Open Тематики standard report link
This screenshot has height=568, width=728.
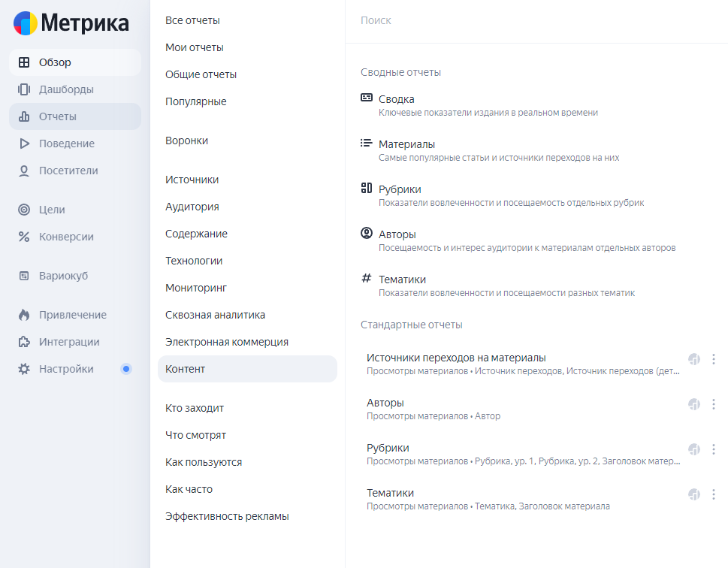[x=390, y=493]
